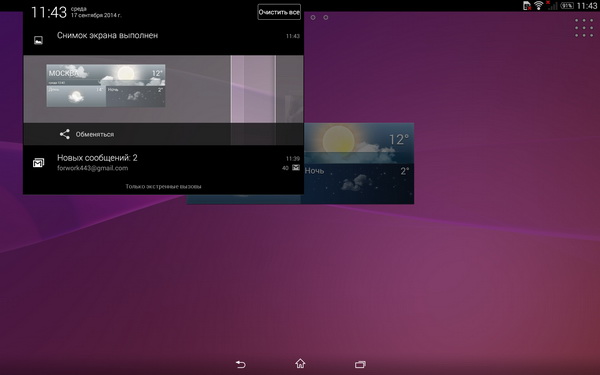Tap the battery status indicator
This screenshot has width=600, height=375.
pos(567,6)
